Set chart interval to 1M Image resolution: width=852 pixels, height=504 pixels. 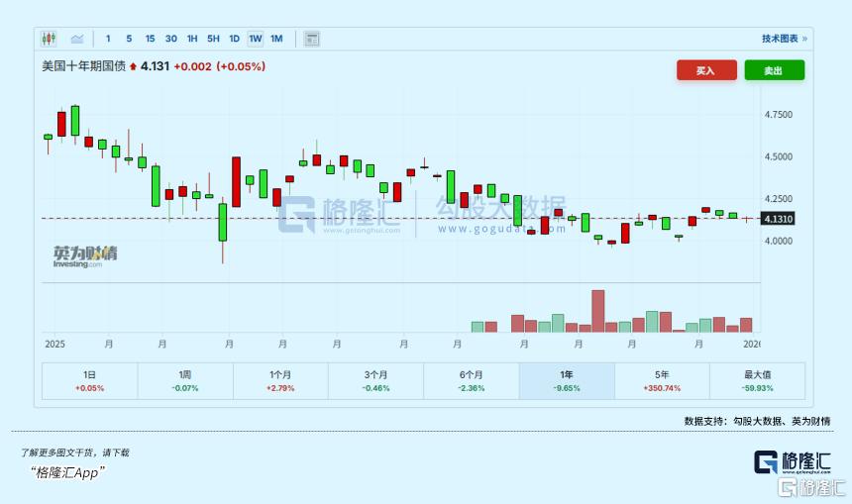point(276,39)
